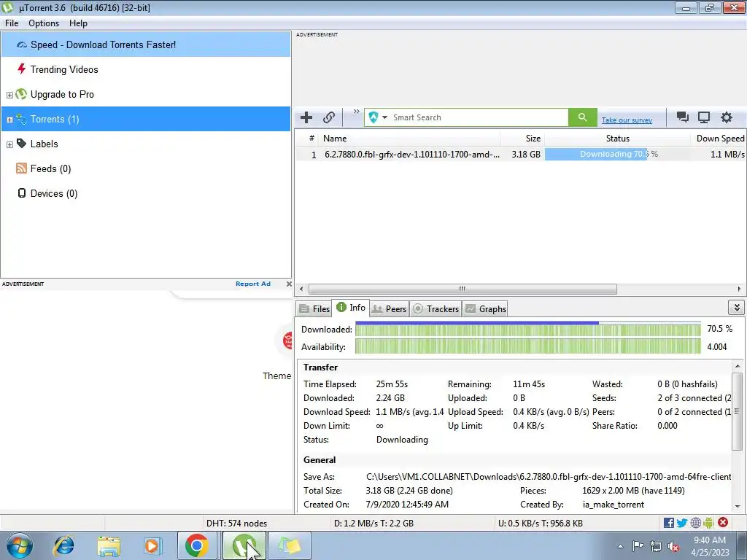Switch to the Files tab

[314, 308]
